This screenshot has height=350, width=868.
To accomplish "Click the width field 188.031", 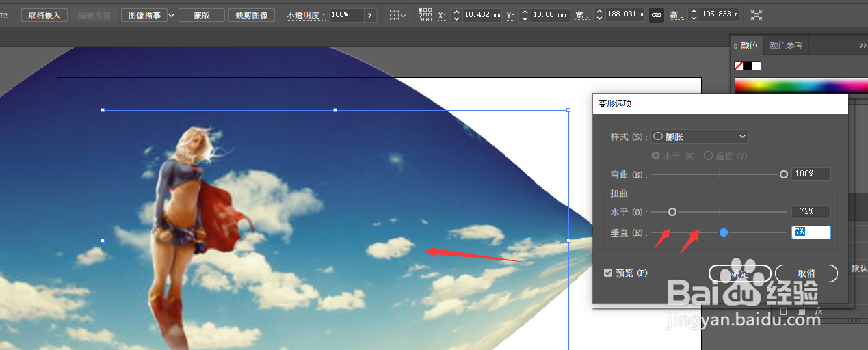I will pos(625,15).
